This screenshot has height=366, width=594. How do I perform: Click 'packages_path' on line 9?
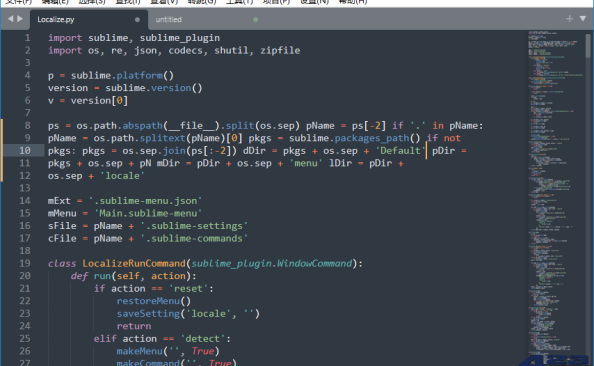[372, 138]
